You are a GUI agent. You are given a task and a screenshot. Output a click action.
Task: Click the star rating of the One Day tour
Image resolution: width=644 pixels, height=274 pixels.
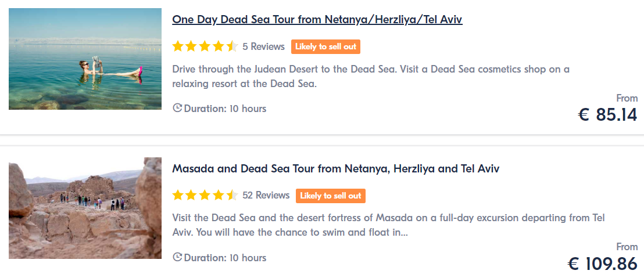(x=205, y=46)
